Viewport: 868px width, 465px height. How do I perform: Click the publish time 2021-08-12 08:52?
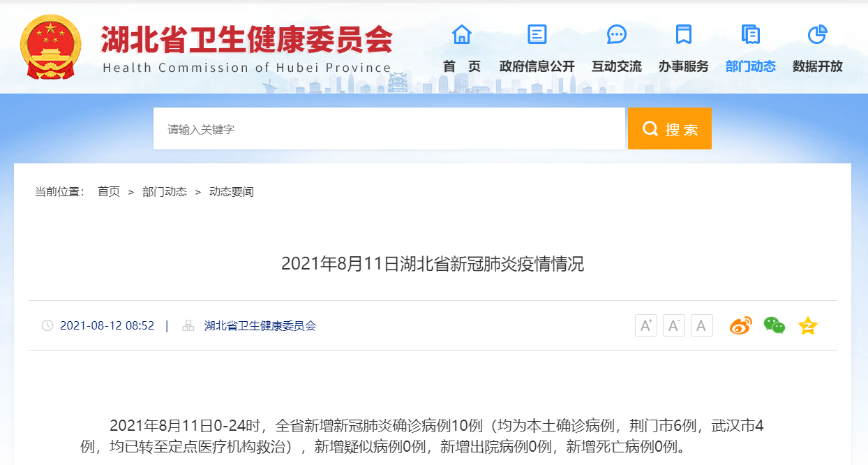coord(107,325)
